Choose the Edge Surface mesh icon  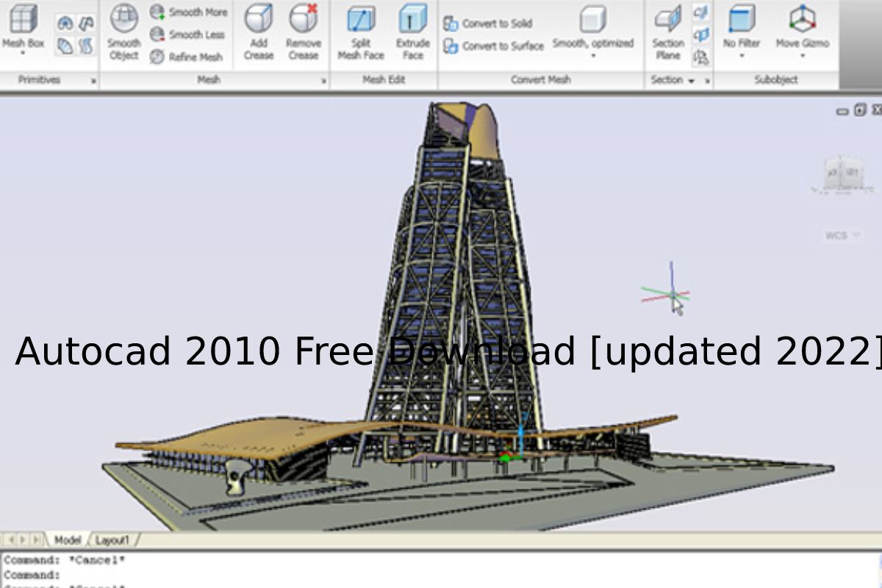(87, 24)
